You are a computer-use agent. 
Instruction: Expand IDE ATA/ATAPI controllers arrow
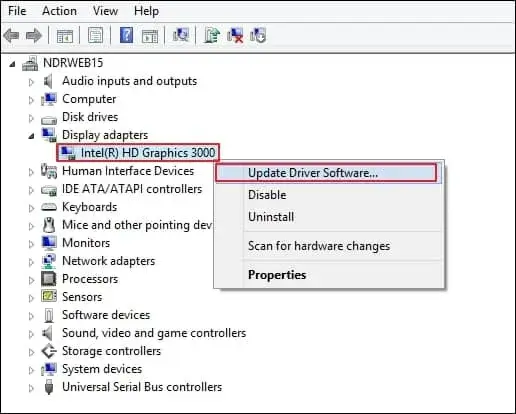(x=31, y=190)
